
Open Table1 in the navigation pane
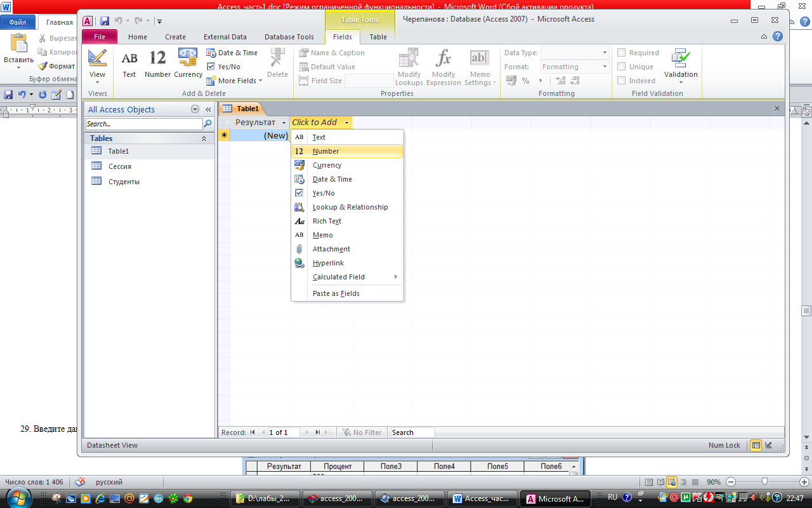[150, 151]
